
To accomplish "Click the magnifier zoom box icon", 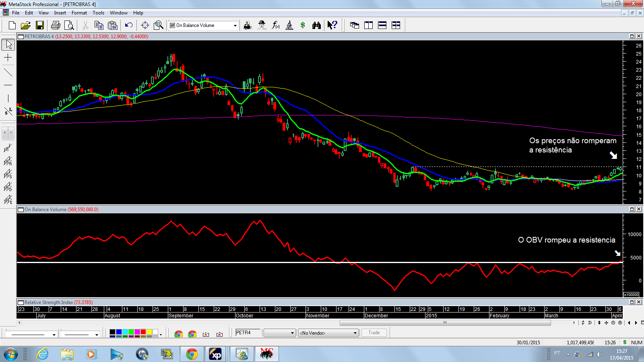I will pyautogui.click(x=159, y=25).
